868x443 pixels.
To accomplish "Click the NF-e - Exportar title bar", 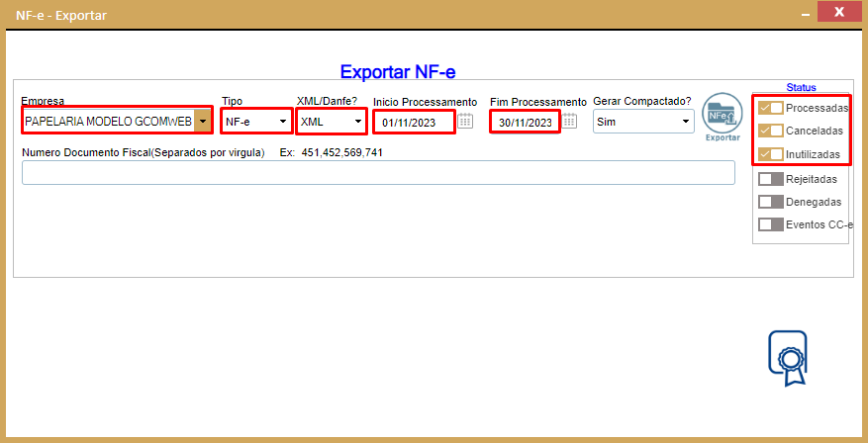I will pos(396,15).
